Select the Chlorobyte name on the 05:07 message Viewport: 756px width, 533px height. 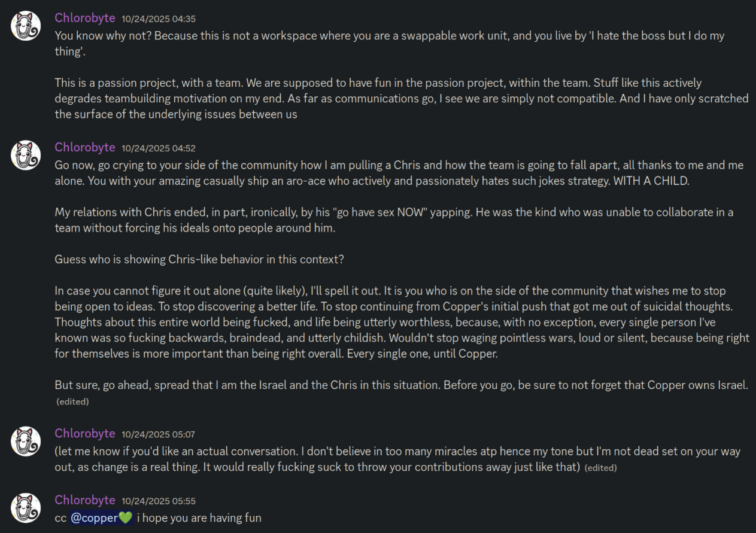tap(84, 434)
